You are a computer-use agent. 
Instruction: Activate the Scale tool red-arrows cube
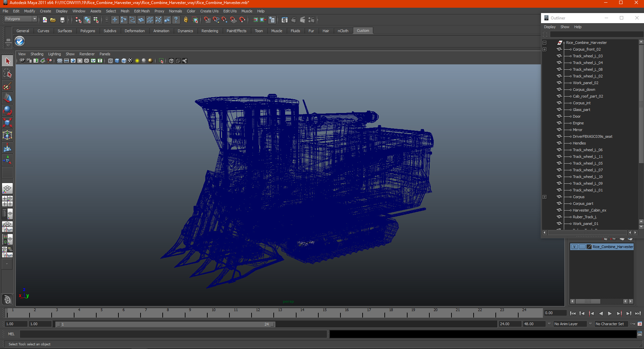(x=7, y=123)
